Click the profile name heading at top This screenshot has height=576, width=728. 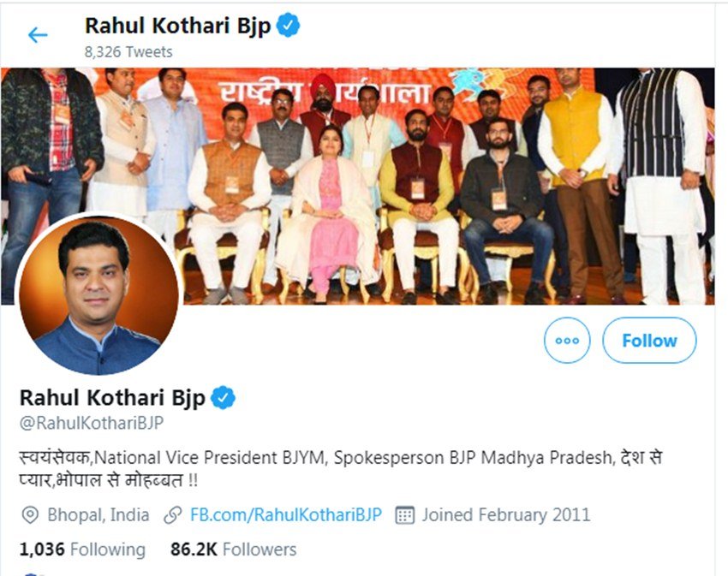tap(178, 26)
